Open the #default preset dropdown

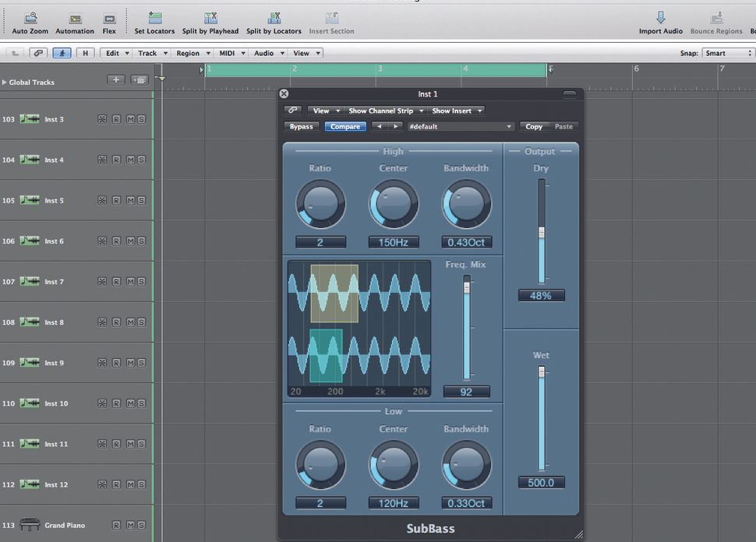click(x=459, y=126)
